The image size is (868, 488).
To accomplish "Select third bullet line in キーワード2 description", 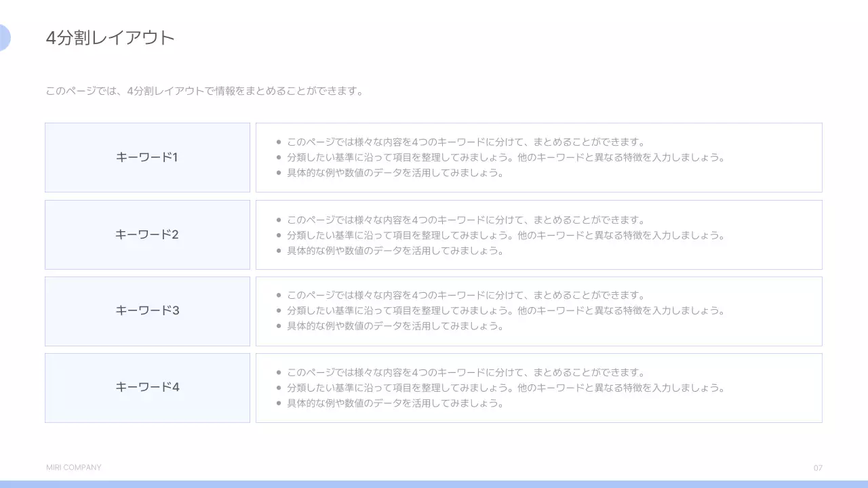I will coord(395,251).
